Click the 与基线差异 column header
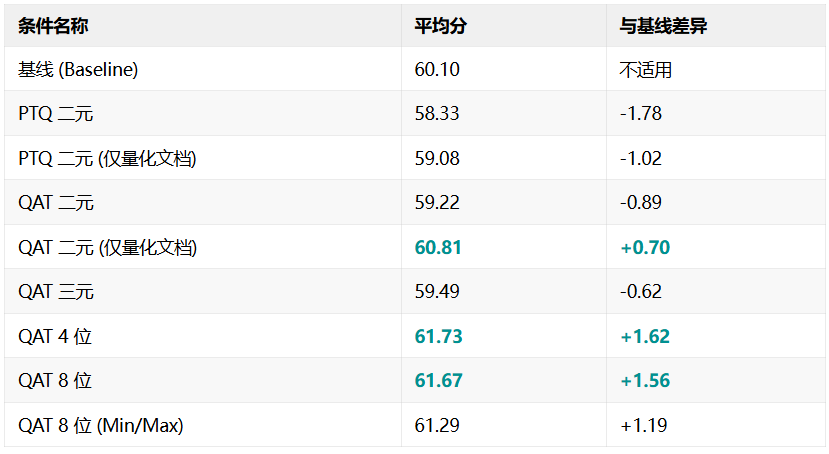Screen dimensions: 829x454 (663, 26)
